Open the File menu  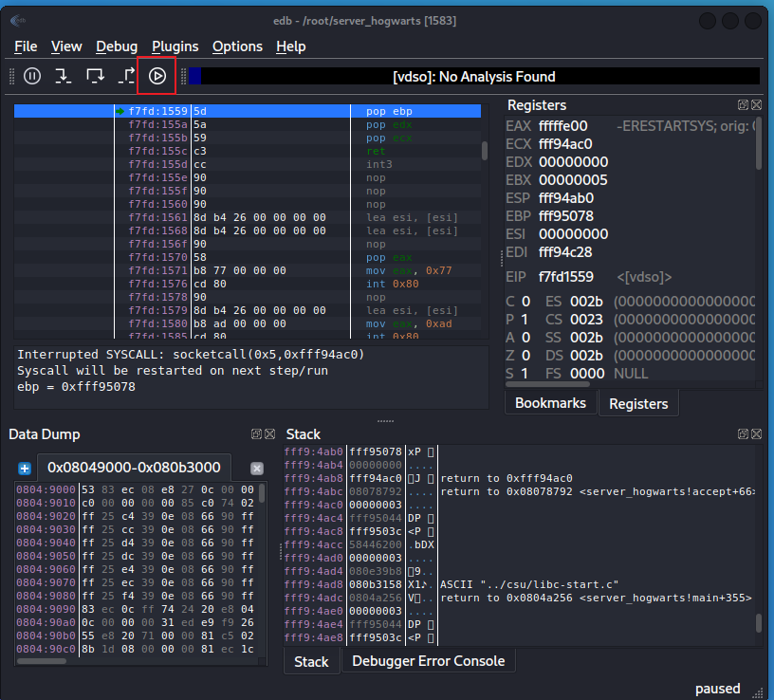tap(26, 46)
